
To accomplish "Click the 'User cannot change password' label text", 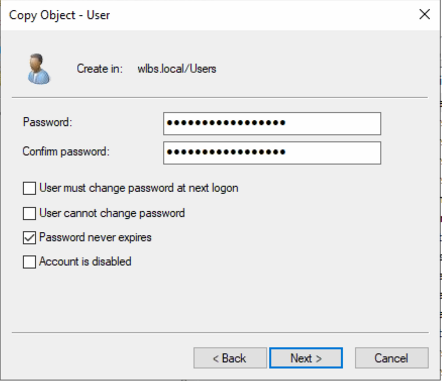I will (112, 213).
